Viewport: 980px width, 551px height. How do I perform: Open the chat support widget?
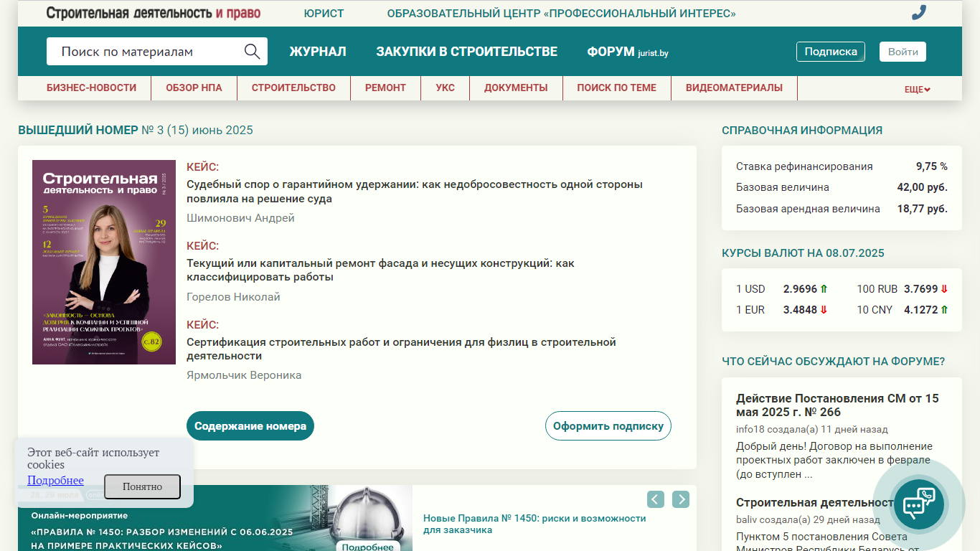click(x=919, y=504)
